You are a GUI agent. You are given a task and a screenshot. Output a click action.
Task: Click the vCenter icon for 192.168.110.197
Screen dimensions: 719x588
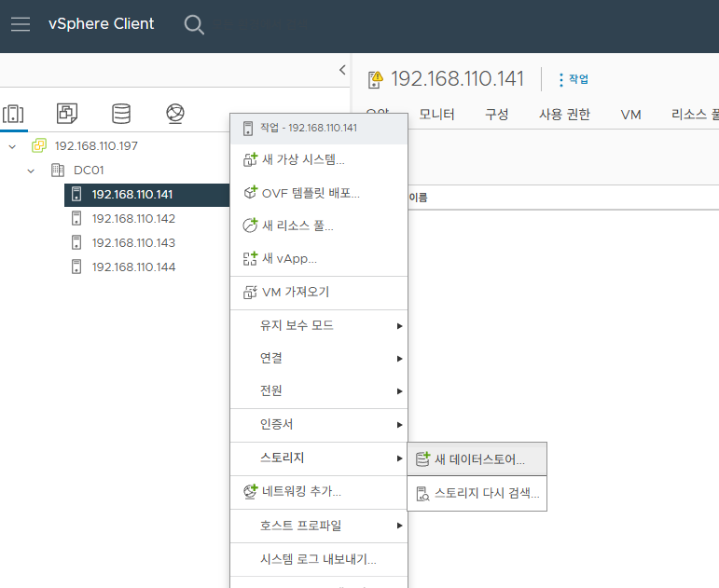coord(39,145)
